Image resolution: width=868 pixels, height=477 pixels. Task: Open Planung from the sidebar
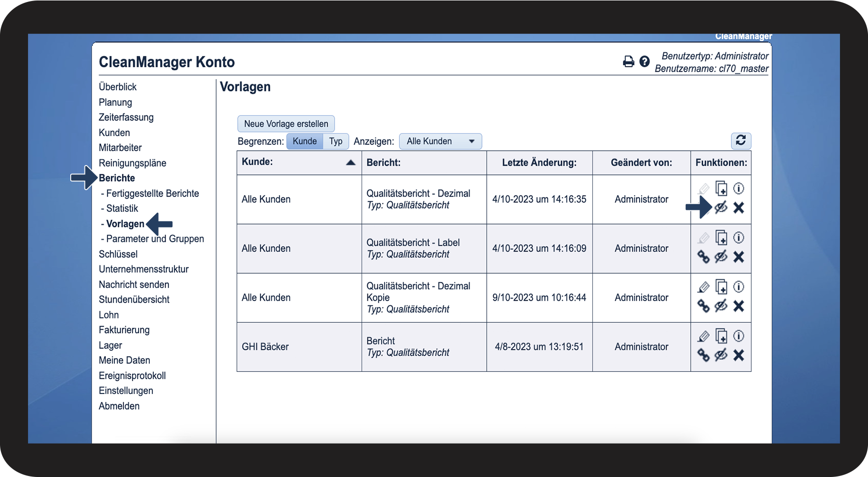point(115,102)
